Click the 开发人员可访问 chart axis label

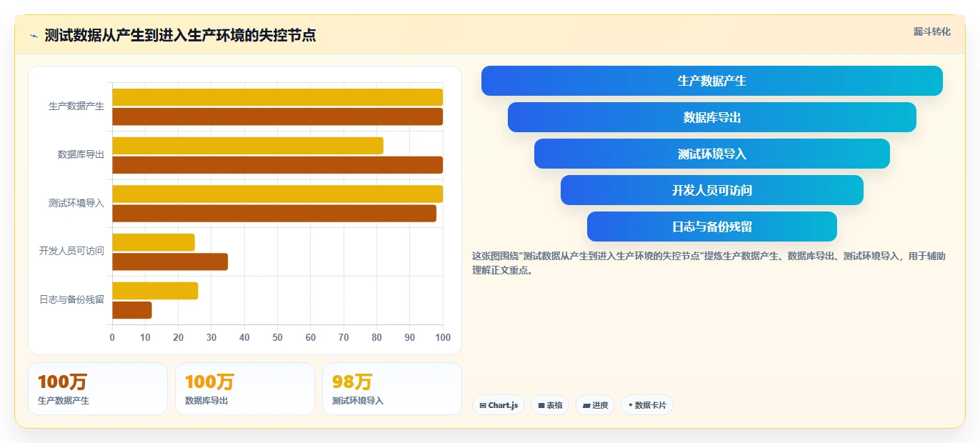click(x=71, y=251)
